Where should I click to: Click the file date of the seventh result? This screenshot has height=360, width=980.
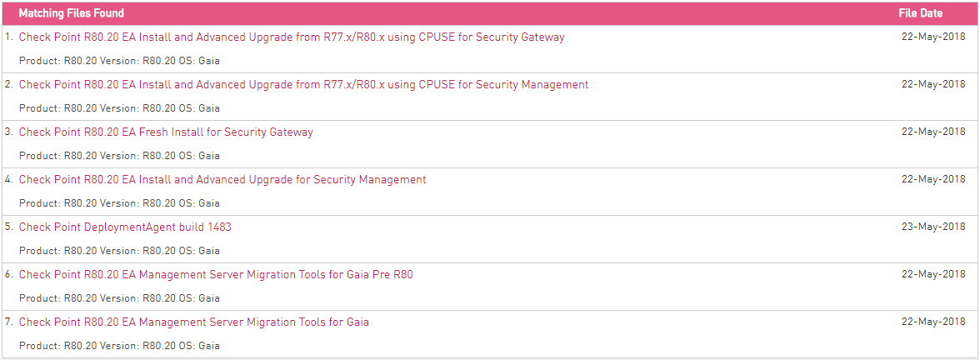point(933,322)
